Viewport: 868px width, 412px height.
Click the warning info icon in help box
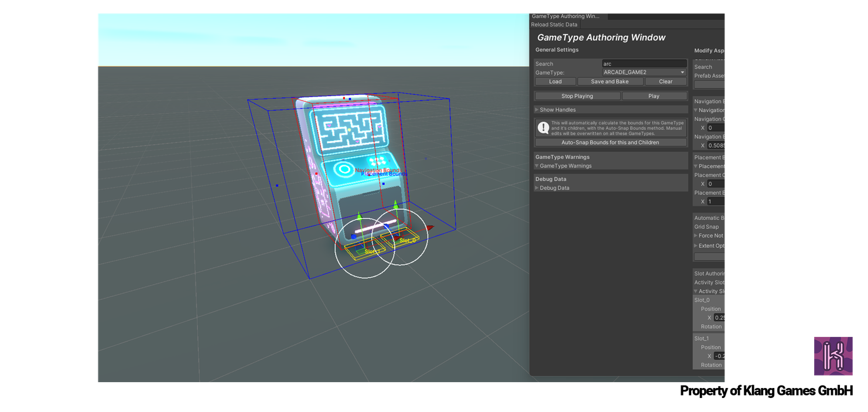click(544, 128)
